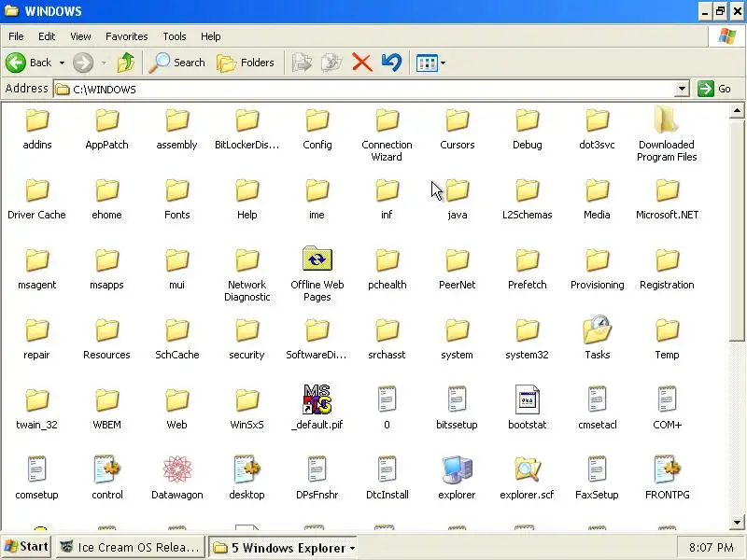Click the 8:07 PM clock
The image size is (747, 560).
[712, 548]
